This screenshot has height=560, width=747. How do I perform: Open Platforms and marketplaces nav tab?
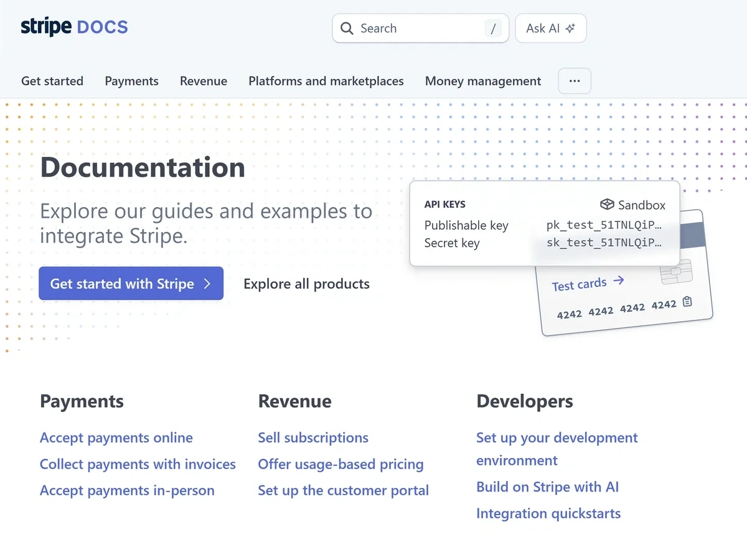click(326, 81)
